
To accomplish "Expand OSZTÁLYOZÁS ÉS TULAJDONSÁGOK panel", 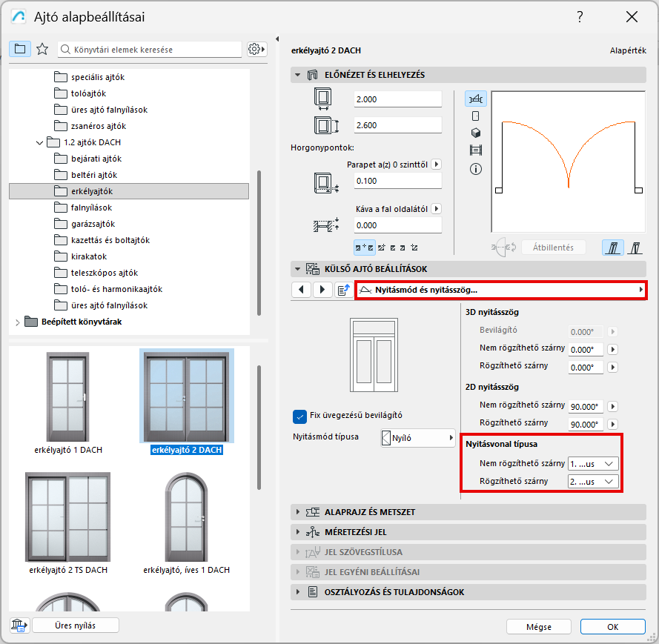I will pyautogui.click(x=297, y=591).
